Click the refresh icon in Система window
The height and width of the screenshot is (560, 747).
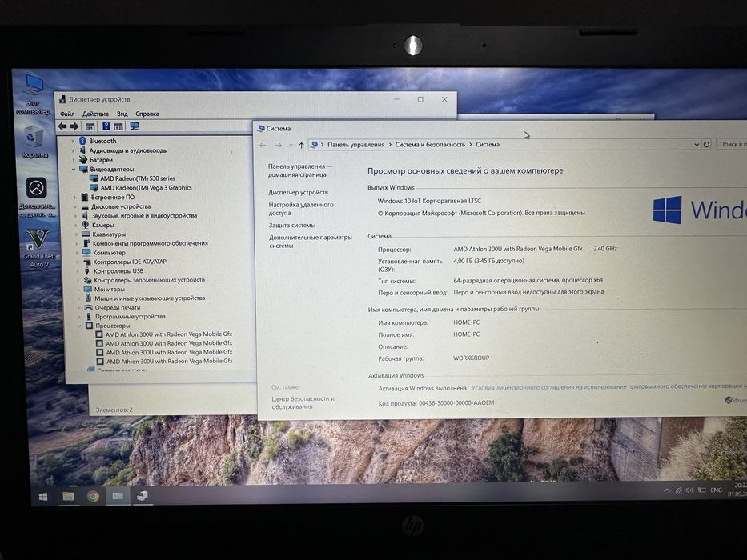(706, 144)
